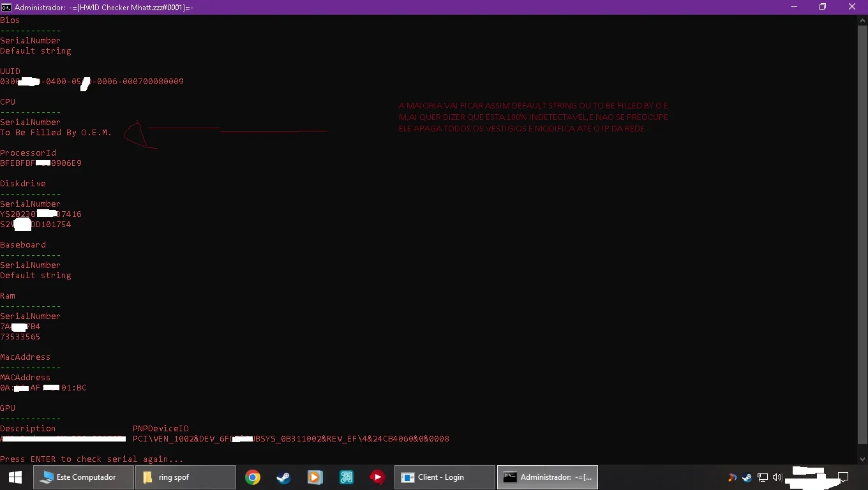Click the 'Ram' heading

point(8,296)
